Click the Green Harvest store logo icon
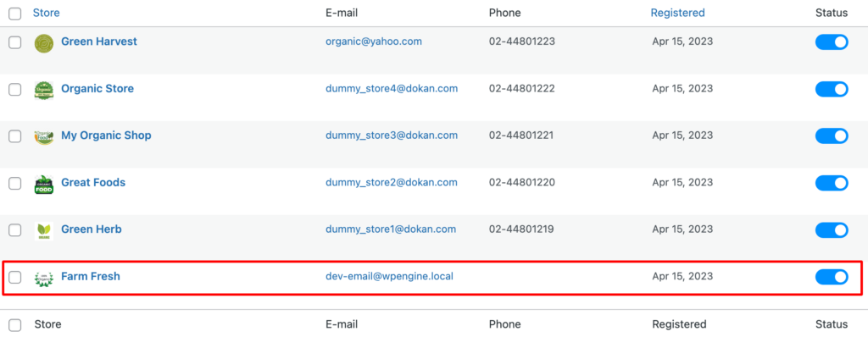868x337 pixels. 44,43
